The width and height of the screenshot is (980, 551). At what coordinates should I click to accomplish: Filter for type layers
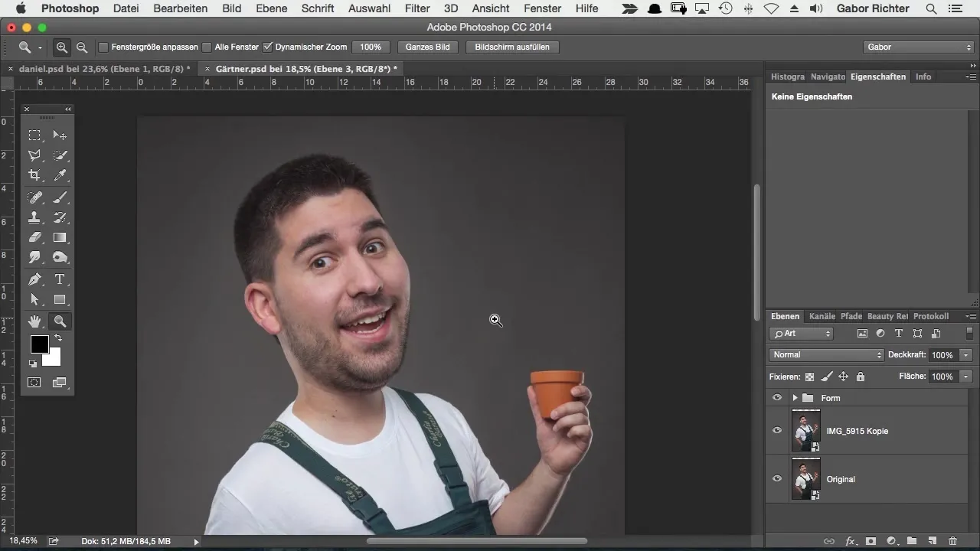coord(899,334)
